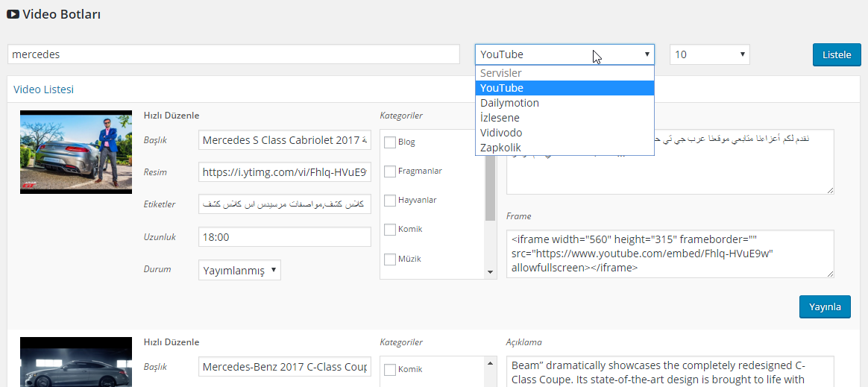Image resolution: width=868 pixels, height=387 pixels.
Task: Click the Mercedes-Benz C-Class Coupe thumbnail
Action: coord(76,362)
